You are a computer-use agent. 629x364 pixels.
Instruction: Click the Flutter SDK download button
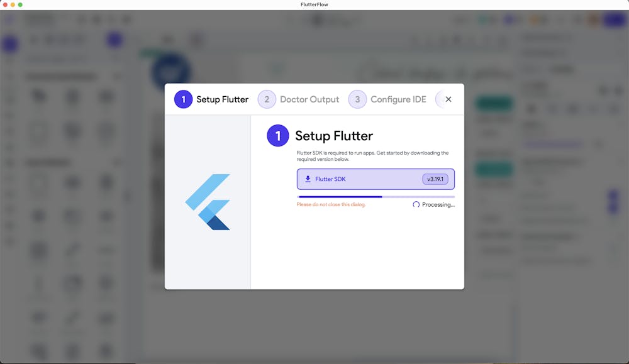click(x=376, y=179)
